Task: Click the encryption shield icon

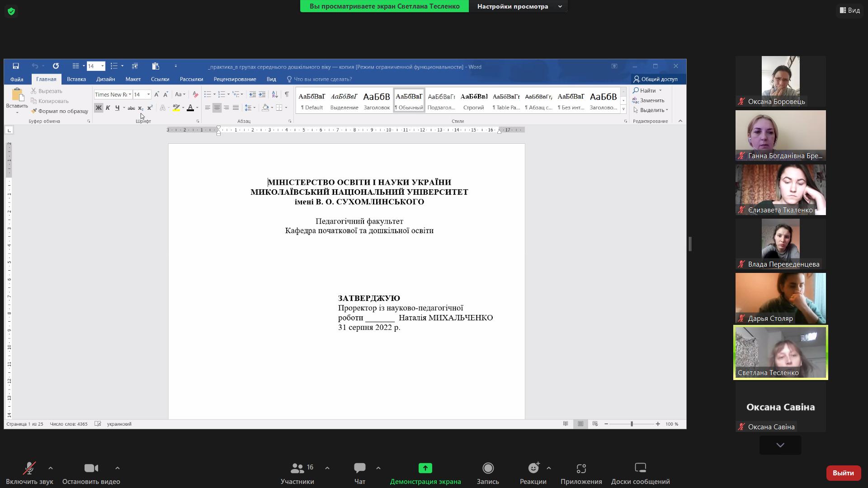Action: tap(11, 11)
